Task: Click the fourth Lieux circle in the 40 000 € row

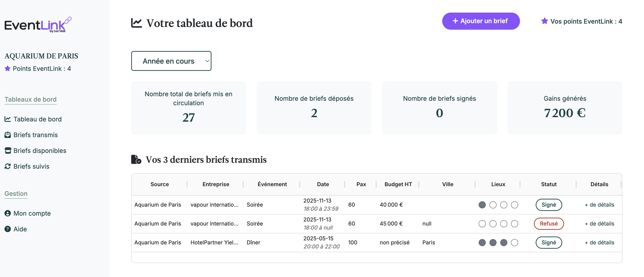Action: pos(514,205)
